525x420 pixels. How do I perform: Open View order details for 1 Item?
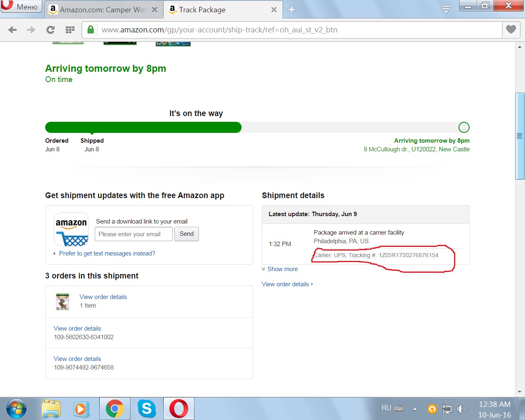click(x=103, y=297)
